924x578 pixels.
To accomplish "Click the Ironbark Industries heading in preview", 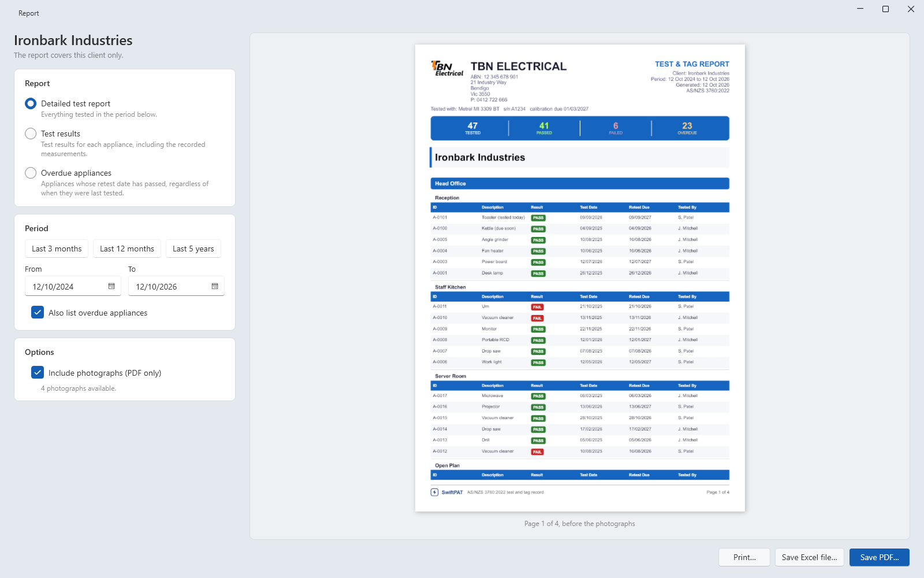I will 480,157.
